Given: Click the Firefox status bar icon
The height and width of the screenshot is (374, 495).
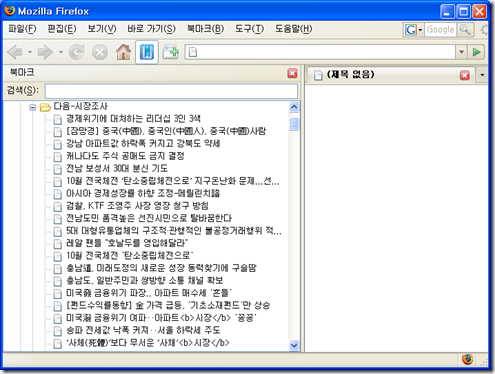Looking at the screenshot, I should pos(468,359).
